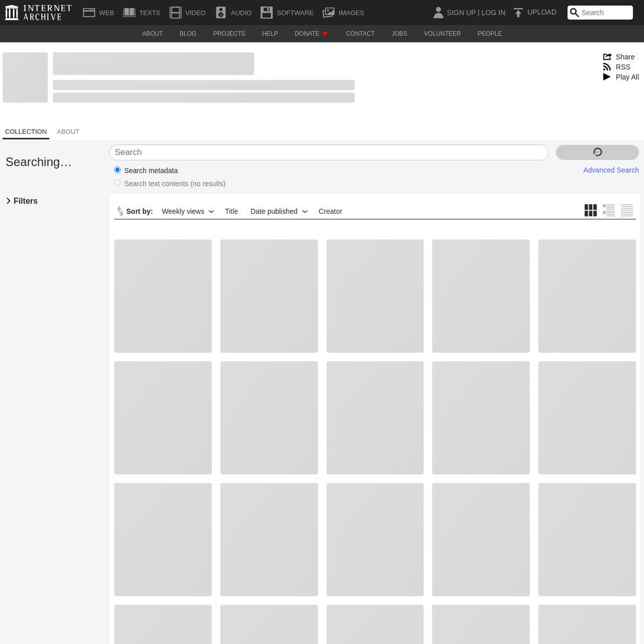This screenshot has height=644, width=644.
Task: Open the Donate menu item
Action: [x=311, y=33]
